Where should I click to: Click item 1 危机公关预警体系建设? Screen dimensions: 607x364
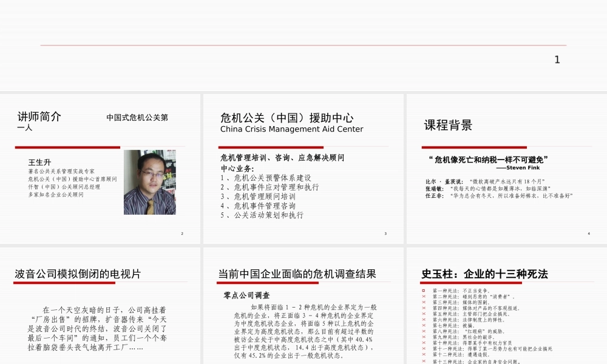coord(266,178)
